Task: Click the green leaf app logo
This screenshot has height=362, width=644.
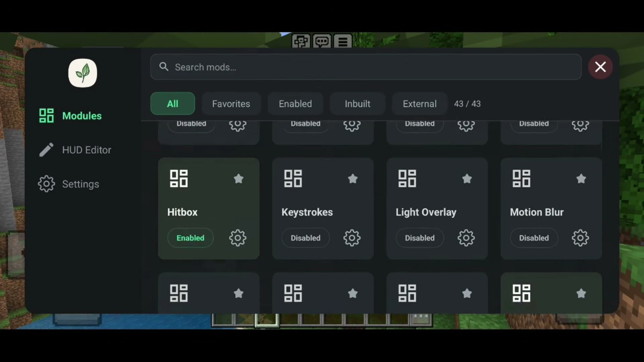Action: (83, 73)
